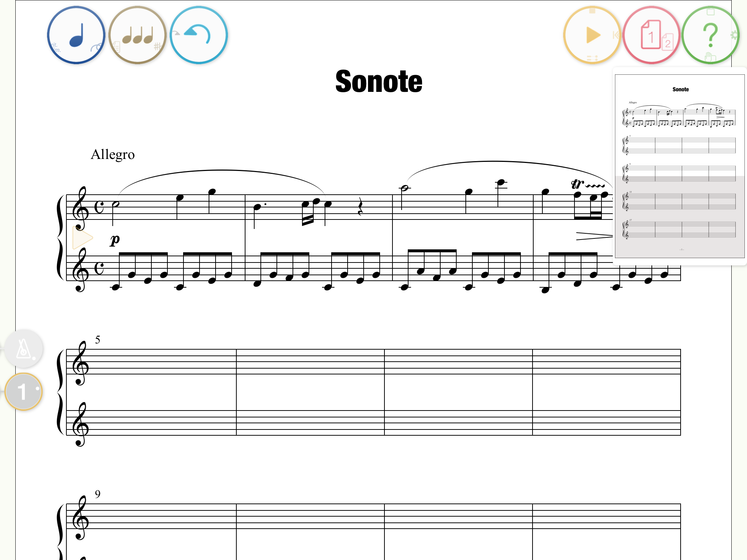Screen dimensions: 747x560
Task: Click the crescendo hairpin in measure four
Action: click(x=595, y=236)
